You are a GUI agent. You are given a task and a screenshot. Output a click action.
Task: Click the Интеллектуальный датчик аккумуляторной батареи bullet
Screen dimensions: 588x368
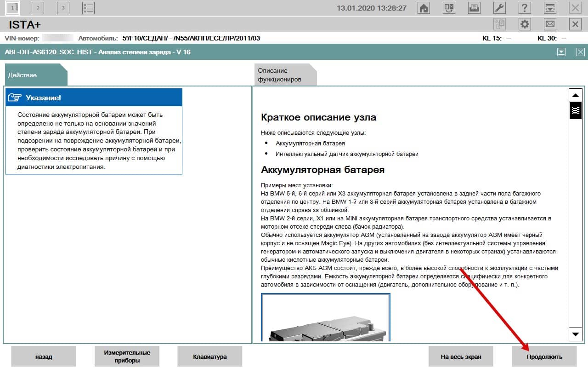click(x=347, y=154)
